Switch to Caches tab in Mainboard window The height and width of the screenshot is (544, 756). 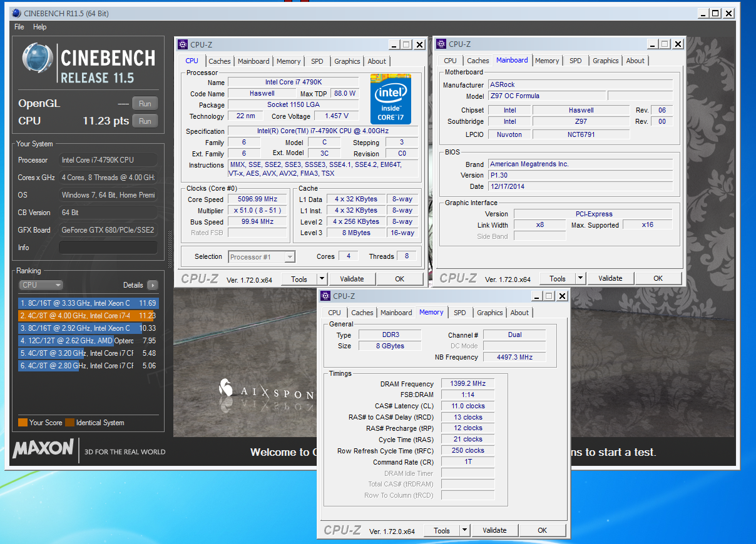[478, 61]
